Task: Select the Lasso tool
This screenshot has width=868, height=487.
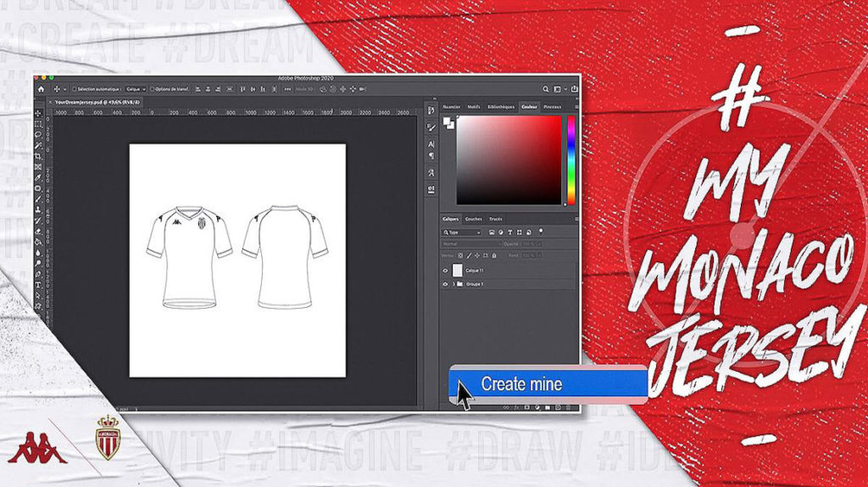Action: [39, 135]
